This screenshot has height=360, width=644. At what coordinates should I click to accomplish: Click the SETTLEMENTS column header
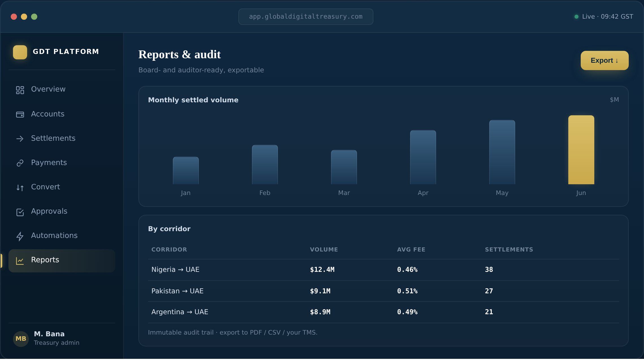click(x=509, y=250)
